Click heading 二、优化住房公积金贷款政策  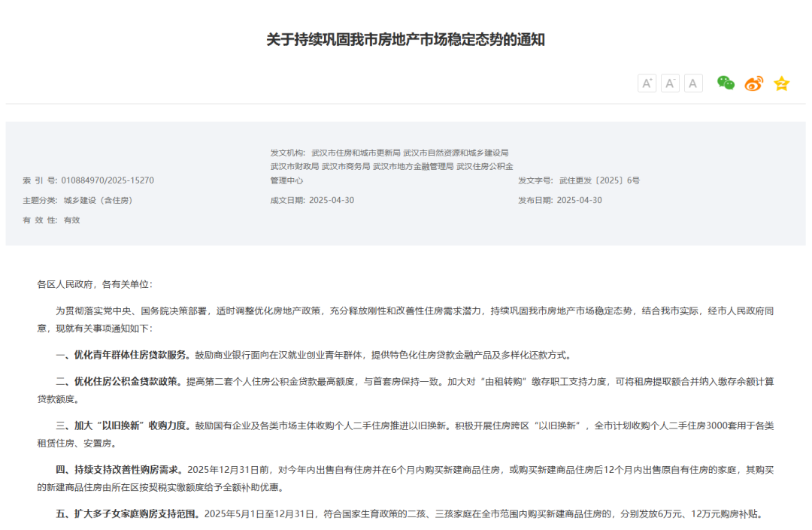point(119,381)
